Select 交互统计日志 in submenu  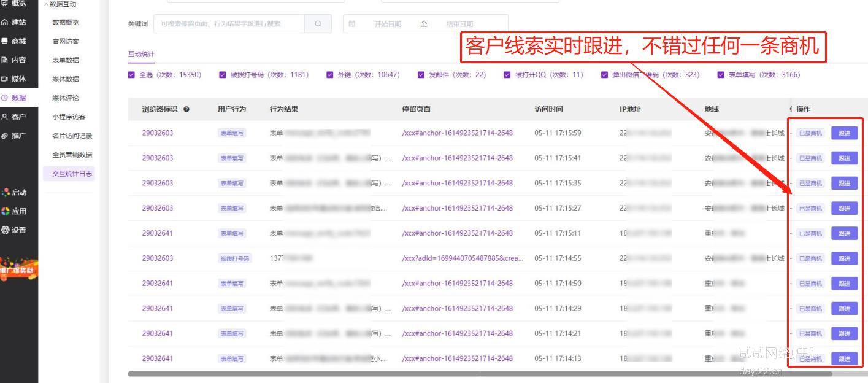click(x=72, y=174)
